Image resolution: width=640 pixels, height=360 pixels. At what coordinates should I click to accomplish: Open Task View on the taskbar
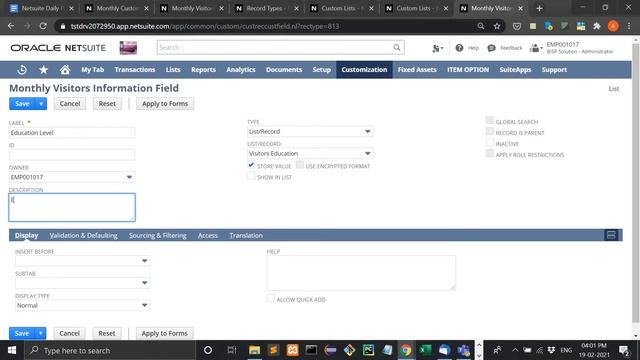(x=232, y=350)
